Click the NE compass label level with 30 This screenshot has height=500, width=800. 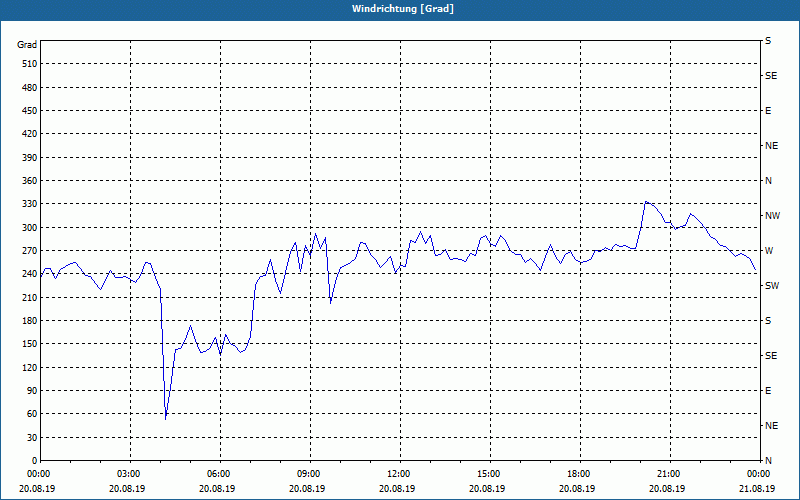click(x=771, y=426)
